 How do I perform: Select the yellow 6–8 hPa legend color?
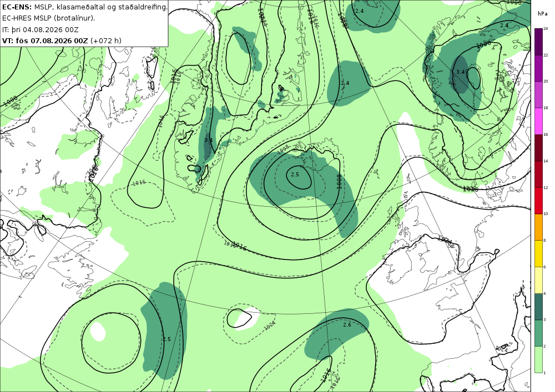(x=538, y=254)
